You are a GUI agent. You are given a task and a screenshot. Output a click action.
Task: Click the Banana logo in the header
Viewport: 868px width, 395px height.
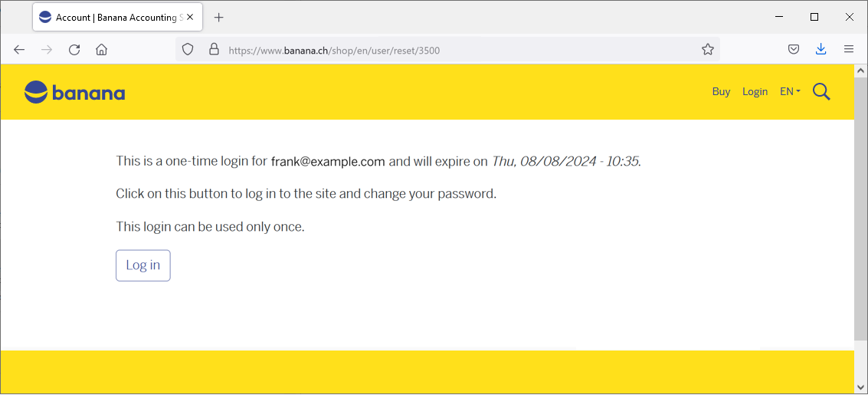pos(74,93)
